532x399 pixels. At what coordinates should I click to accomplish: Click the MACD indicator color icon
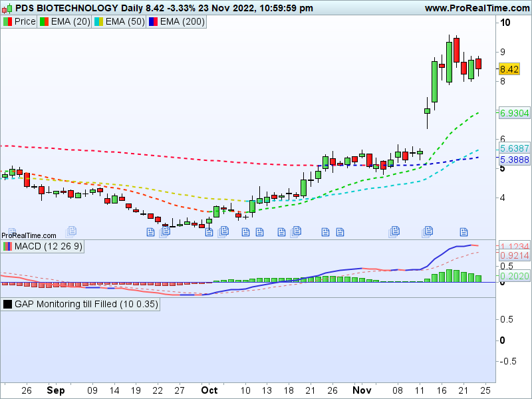pyautogui.click(x=7, y=246)
